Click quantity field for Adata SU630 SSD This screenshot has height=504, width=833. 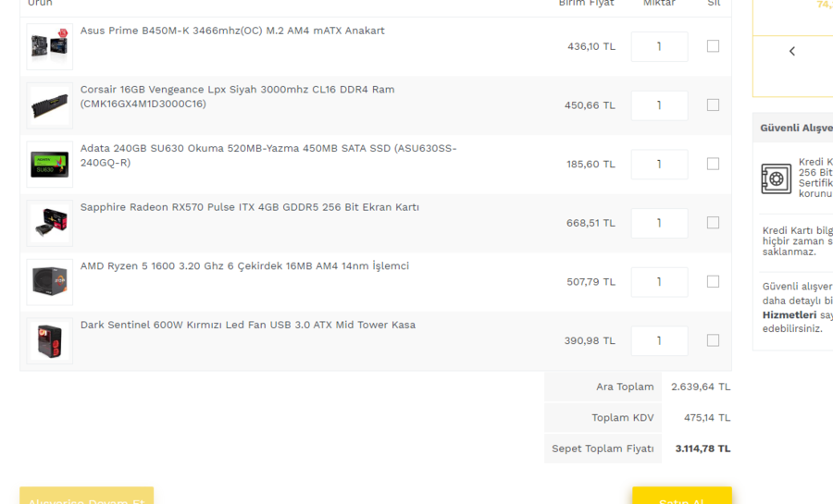(659, 165)
